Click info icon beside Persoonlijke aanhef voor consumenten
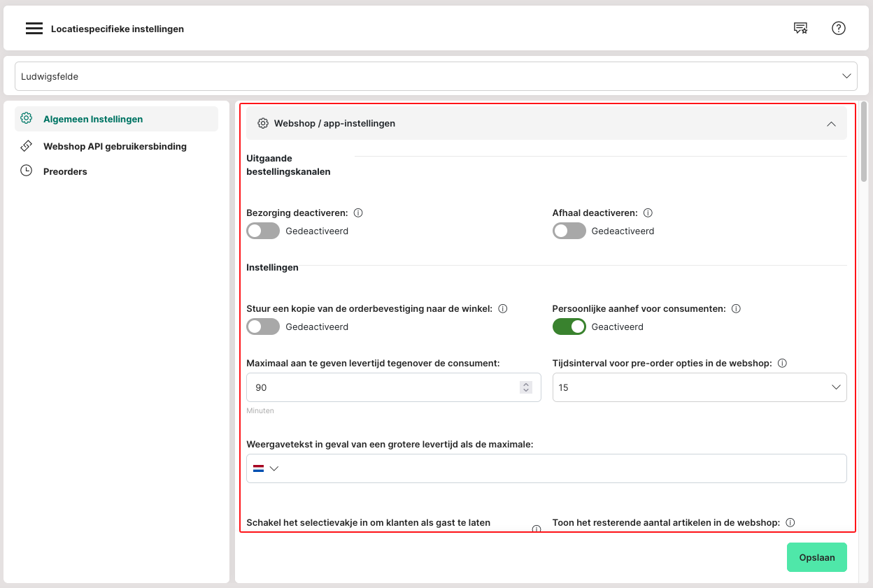The image size is (873, 588). pos(736,308)
